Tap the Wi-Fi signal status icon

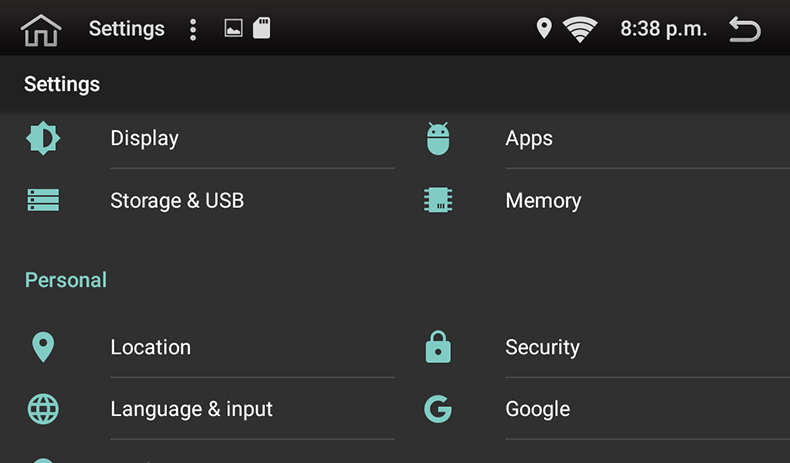click(x=580, y=29)
